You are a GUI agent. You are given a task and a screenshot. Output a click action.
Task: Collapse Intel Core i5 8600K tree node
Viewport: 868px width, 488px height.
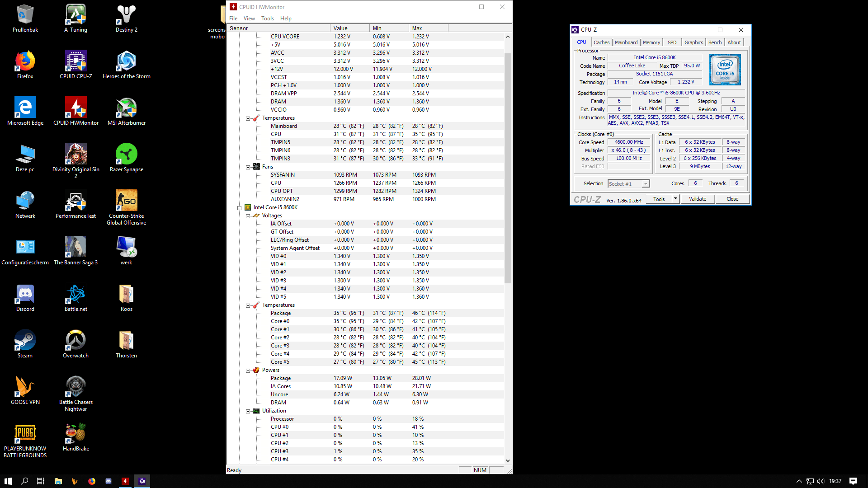click(x=239, y=208)
